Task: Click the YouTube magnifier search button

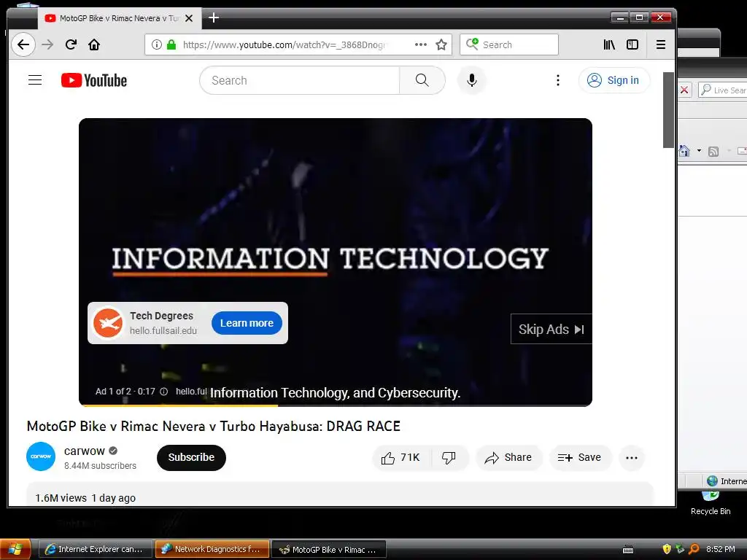Action: (x=422, y=80)
